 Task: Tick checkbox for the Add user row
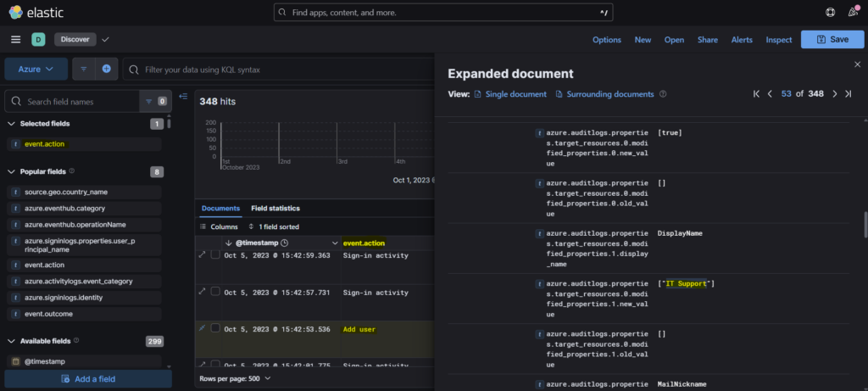coord(215,328)
